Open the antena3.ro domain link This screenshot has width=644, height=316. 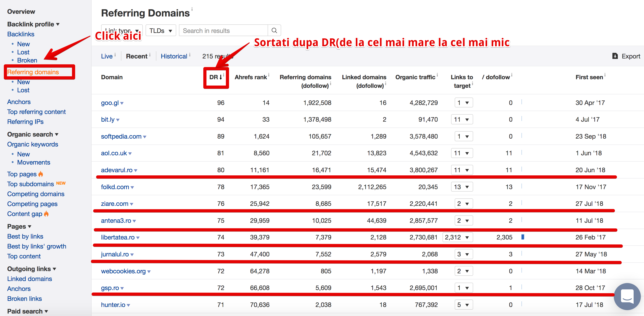pyautogui.click(x=116, y=221)
